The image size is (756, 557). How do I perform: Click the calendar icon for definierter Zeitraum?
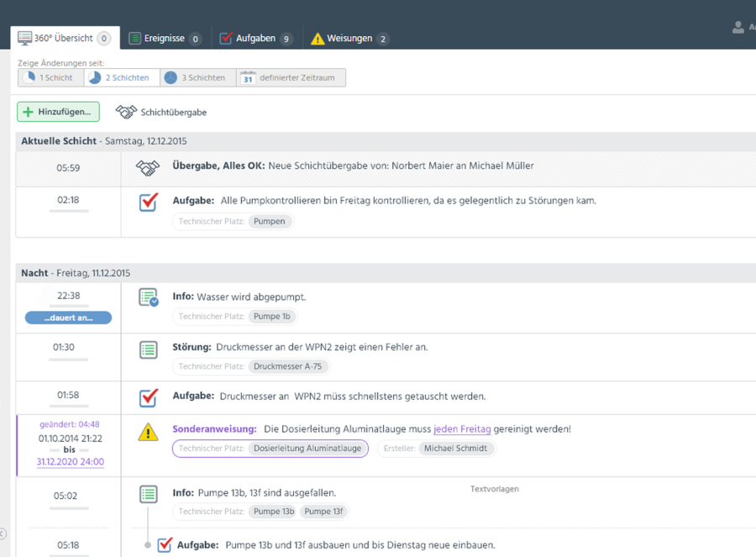[248, 78]
